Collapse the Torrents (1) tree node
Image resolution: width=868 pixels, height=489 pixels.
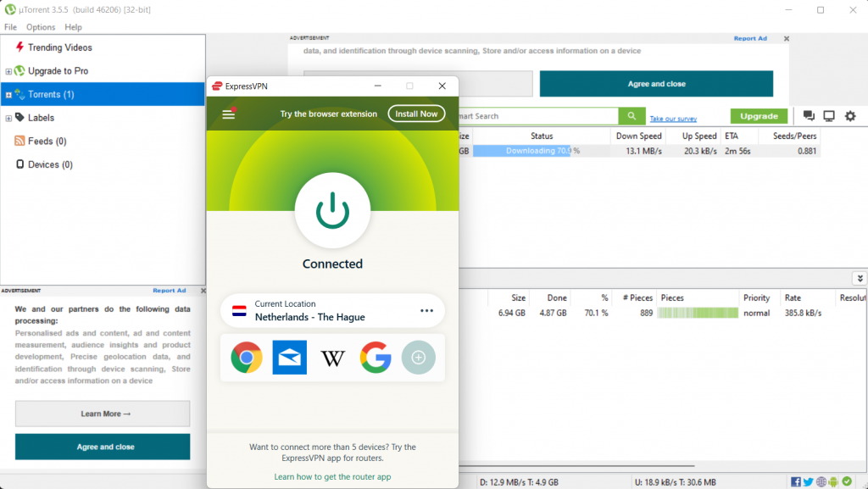[x=8, y=95]
